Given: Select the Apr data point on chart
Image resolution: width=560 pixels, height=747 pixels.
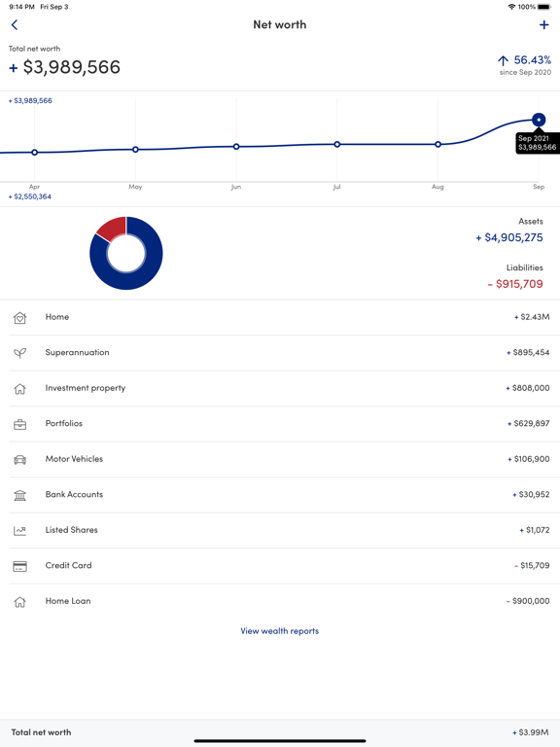Looking at the screenshot, I should 34,153.
